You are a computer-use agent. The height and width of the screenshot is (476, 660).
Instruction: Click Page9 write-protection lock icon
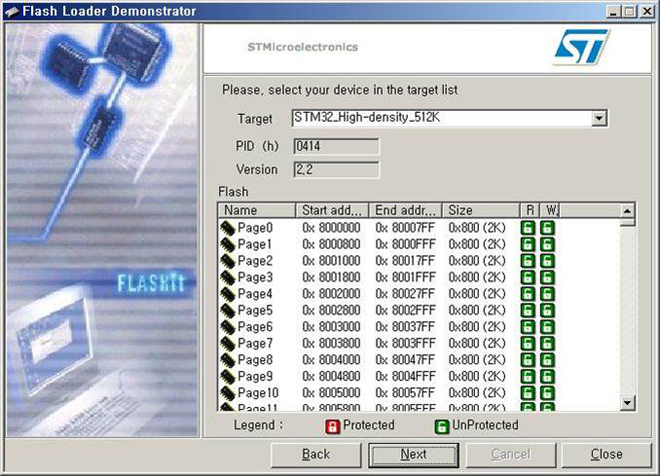pyautogui.click(x=547, y=376)
